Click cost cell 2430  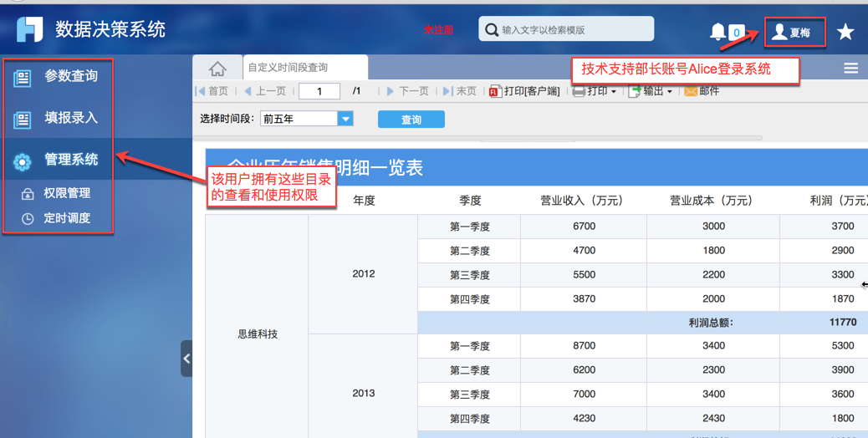pos(713,418)
